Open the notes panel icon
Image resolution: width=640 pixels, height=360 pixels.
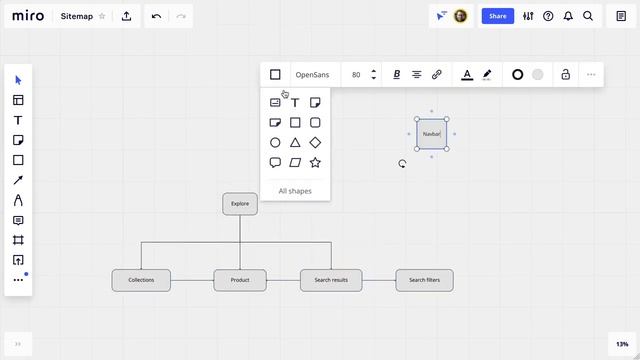pyautogui.click(x=621, y=16)
